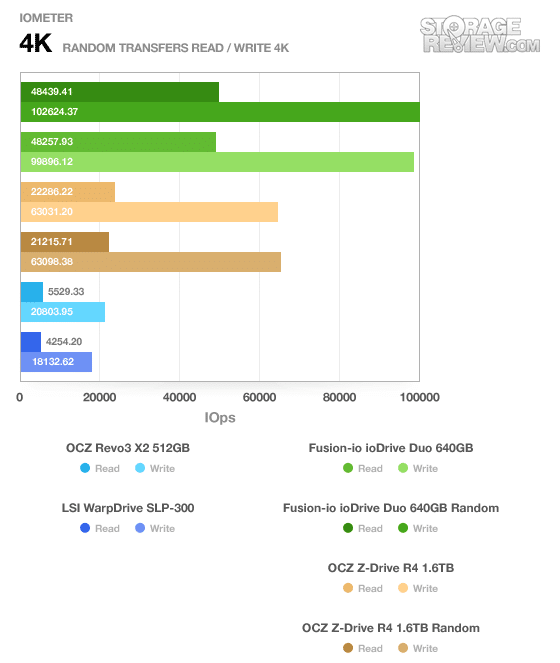
Task: Select the 21215.71 brown bar
Action: [x=65, y=242]
